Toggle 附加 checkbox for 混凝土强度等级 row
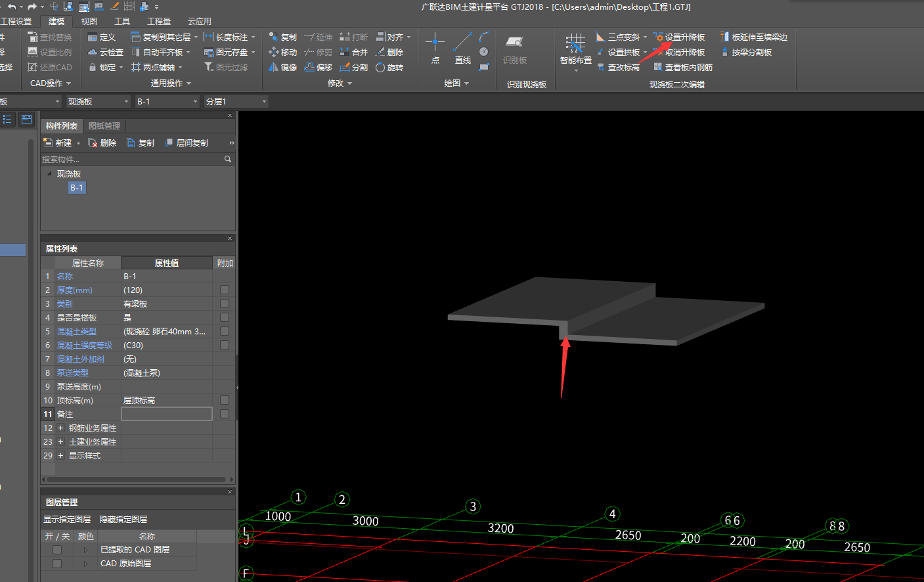The height and width of the screenshot is (582, 924). pos(225,345)
